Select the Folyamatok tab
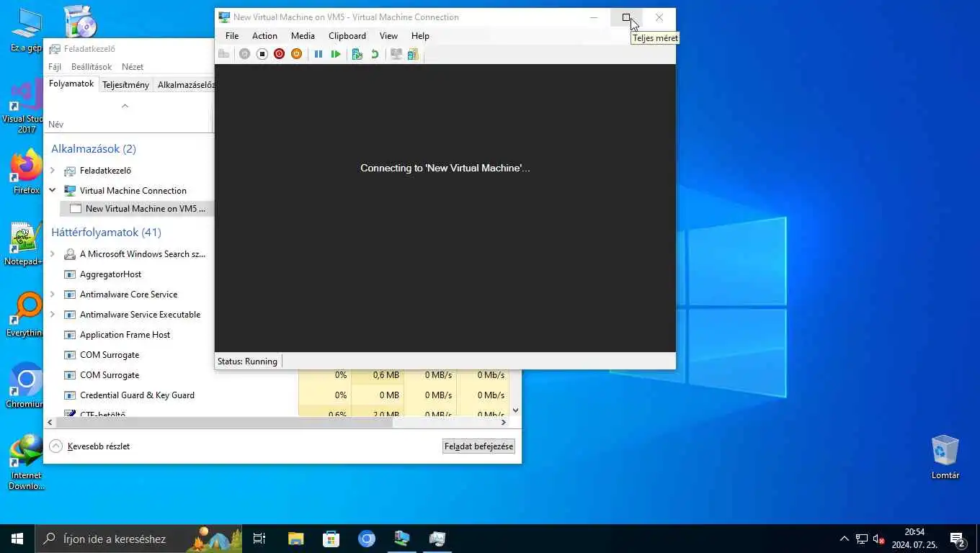 click(71, 84)
